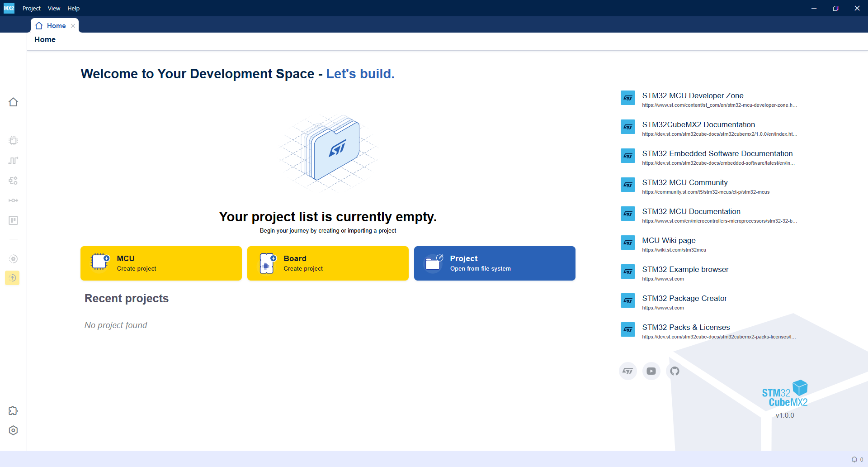
Task: Click ST icon beside STM32 Package Creator
Action: 628,300
